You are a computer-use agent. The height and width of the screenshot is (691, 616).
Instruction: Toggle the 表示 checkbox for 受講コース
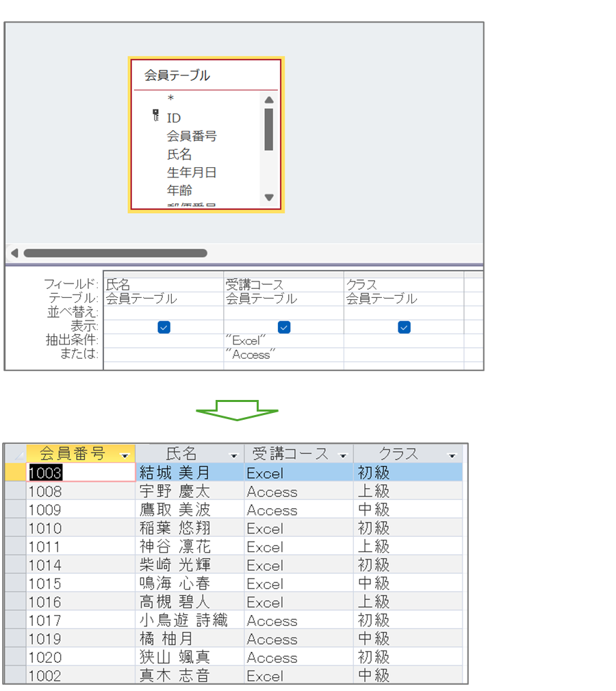[x=284, y=327]
